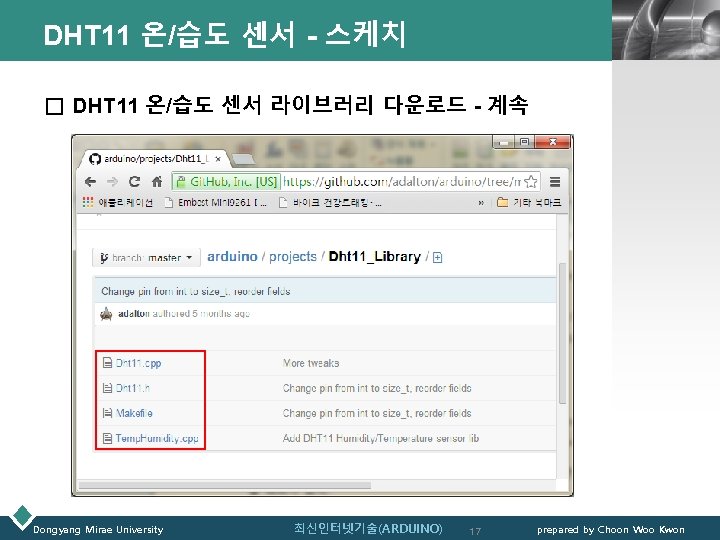Click the GitHub favicon on the tab
The height and width of the screenshot is (540, 720).
coord(95,159)
